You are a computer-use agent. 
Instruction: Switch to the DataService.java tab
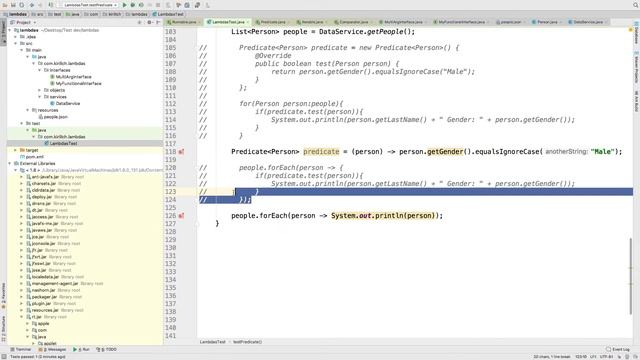coord(588,22)
